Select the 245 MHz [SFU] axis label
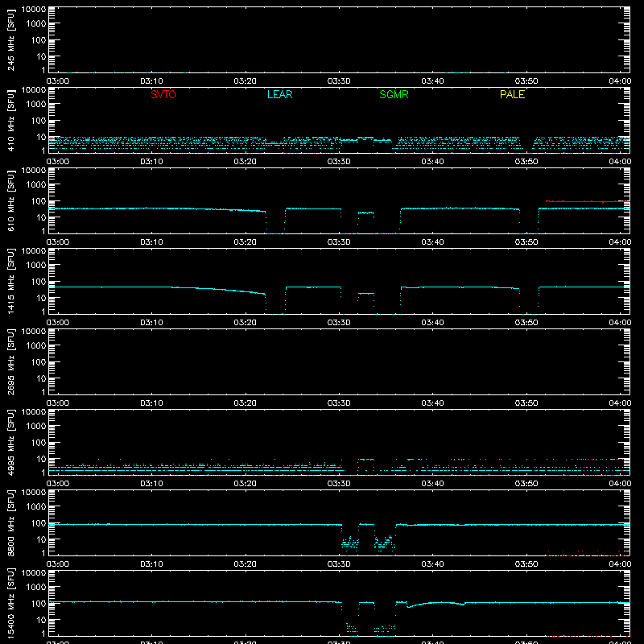644x644 pixels. (10, 39)
